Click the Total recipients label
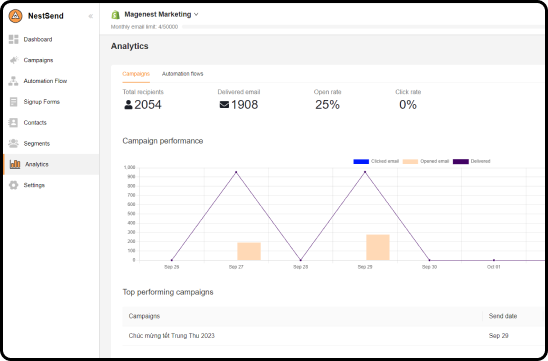548x361 pixels. [143, 92]
